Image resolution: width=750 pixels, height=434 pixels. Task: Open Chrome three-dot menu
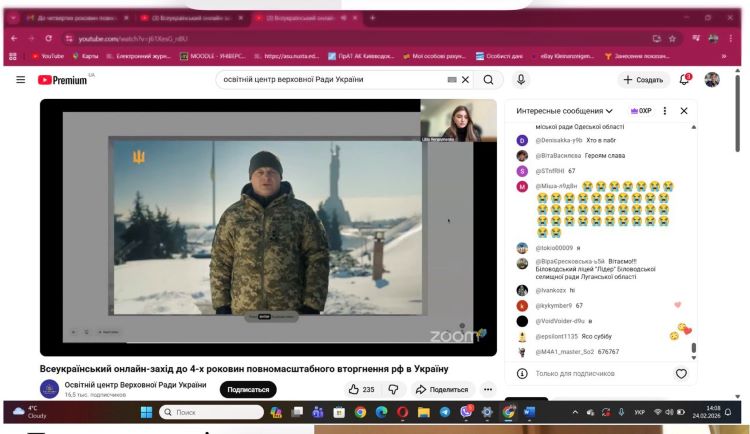(x=730, y=39)
